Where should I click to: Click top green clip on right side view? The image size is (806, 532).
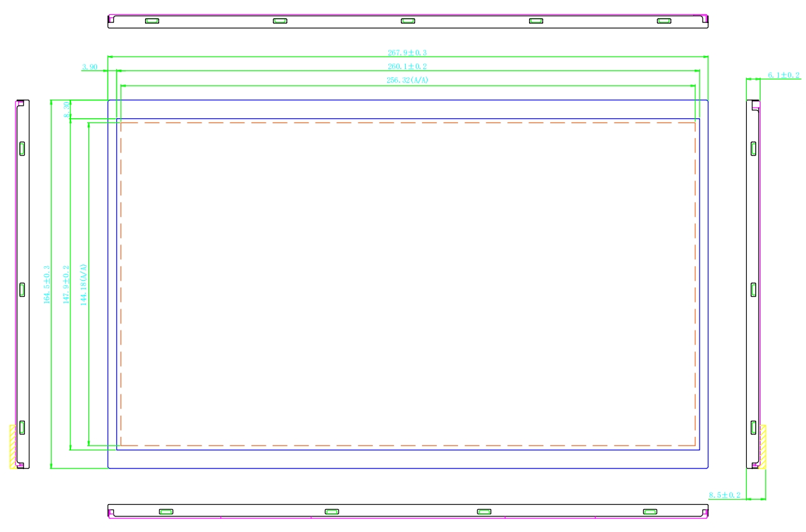pos(753,148)
